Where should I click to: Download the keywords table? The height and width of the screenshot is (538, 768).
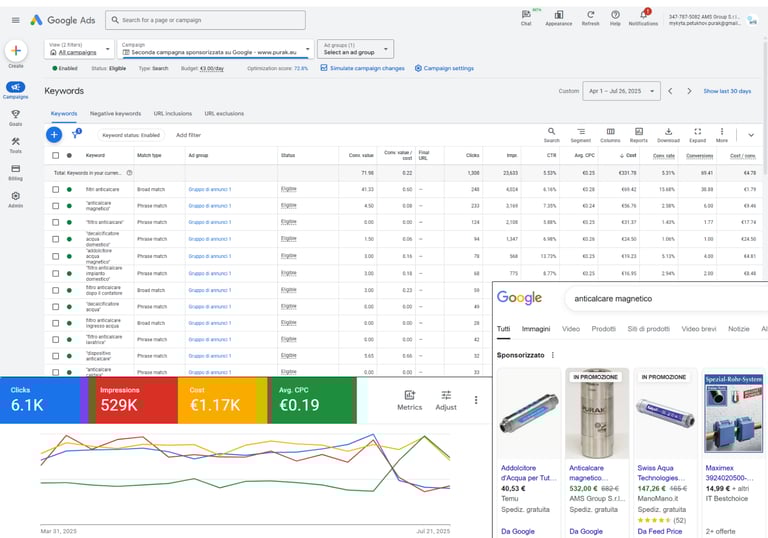click(668, 135)
